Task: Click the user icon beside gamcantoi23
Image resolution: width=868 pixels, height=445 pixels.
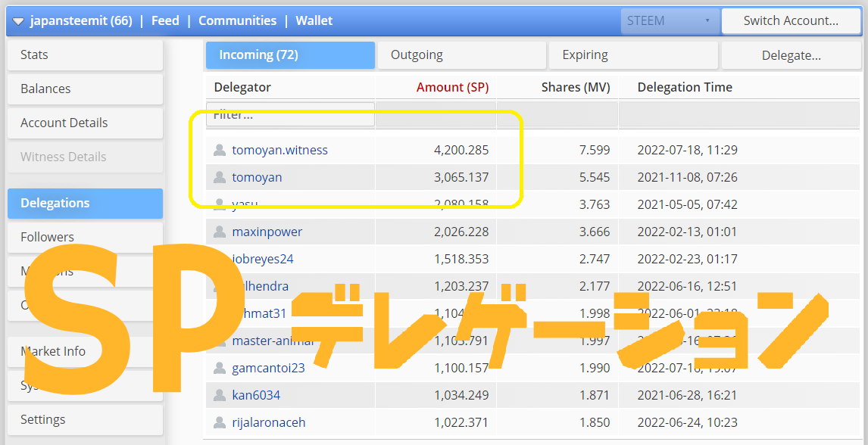Action: coord(220,368)
